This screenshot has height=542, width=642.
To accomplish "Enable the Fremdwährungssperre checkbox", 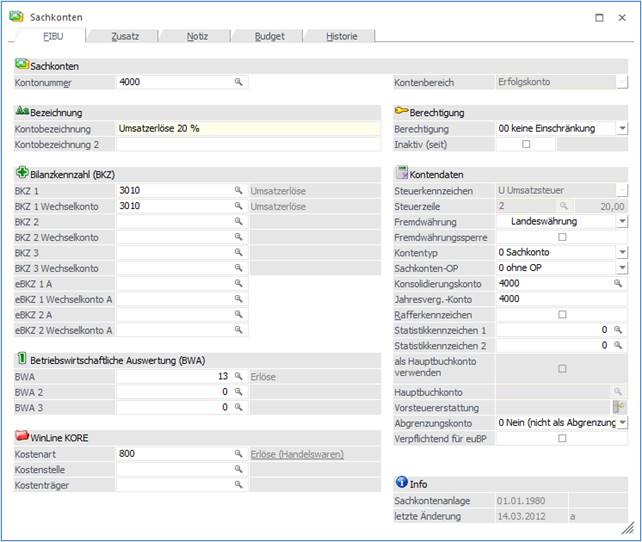I will click(562, 237).
